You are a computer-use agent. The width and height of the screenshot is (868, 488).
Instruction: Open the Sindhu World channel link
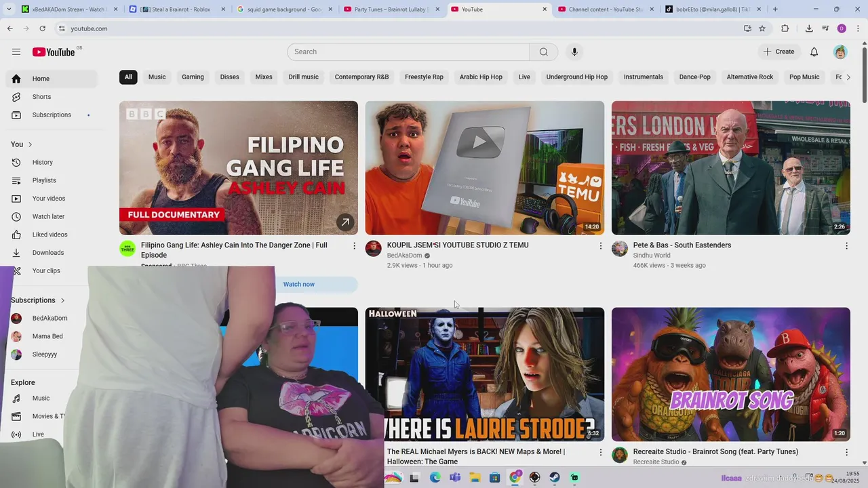tap(652, 256)
